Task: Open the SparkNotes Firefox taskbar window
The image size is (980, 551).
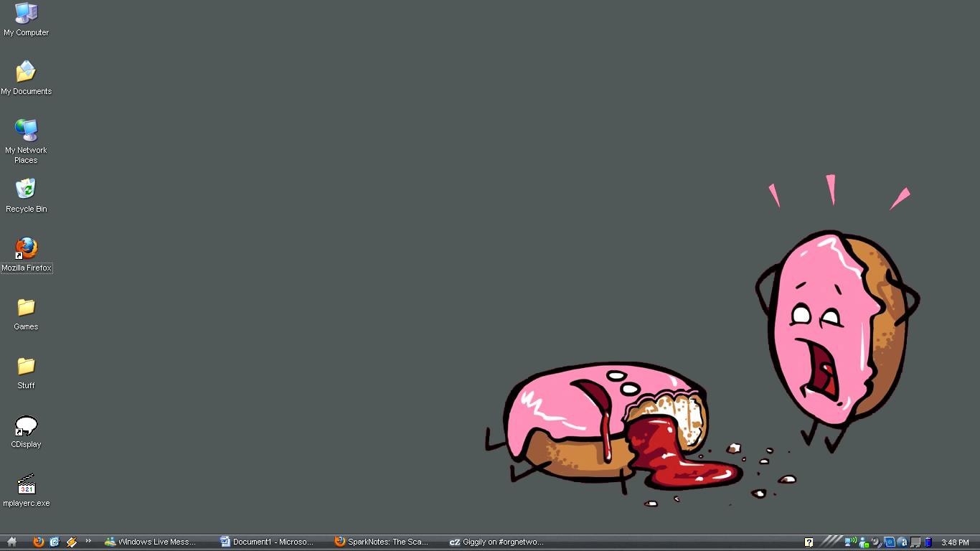Action: (x=382, y=542)
